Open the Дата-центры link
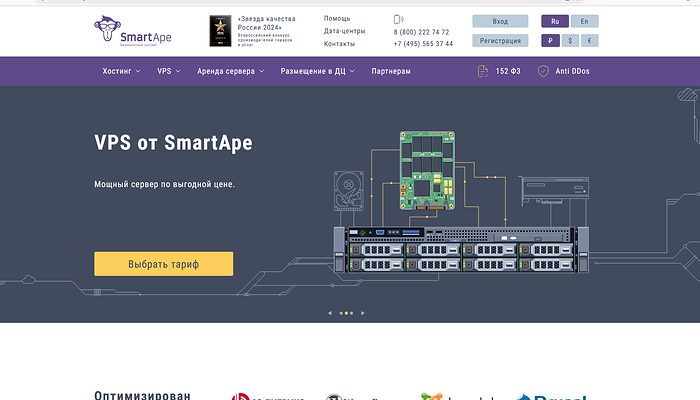This screenshot has width=700, height=400. pyautogui.click(x=345, y=31)
